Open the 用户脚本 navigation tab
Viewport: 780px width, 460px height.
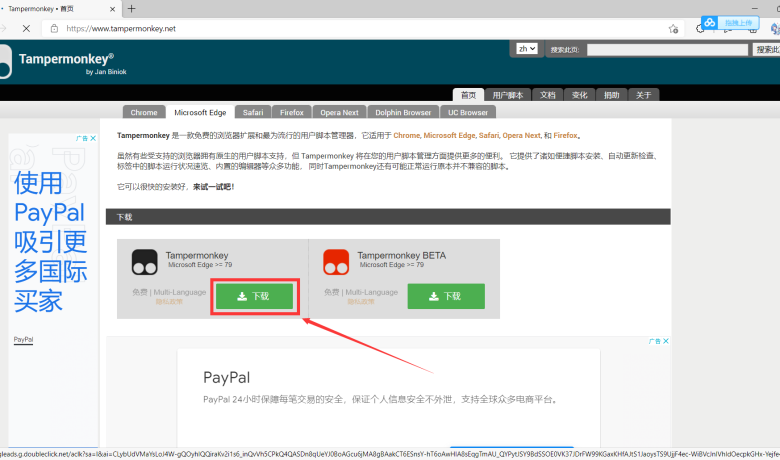click(x=507, y=95)
